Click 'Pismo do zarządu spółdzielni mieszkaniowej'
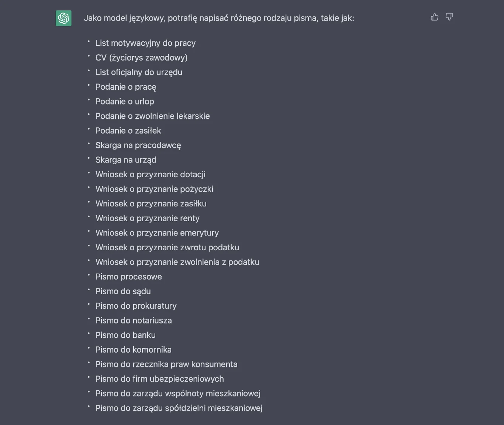This screenshot has height=425, width=504. click(x=179, y=408)
